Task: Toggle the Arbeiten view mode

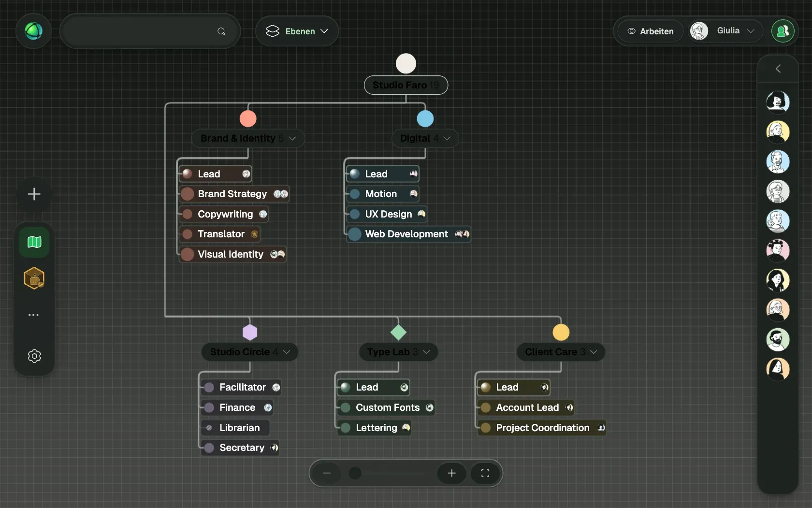Action: [x=651, y=31]
